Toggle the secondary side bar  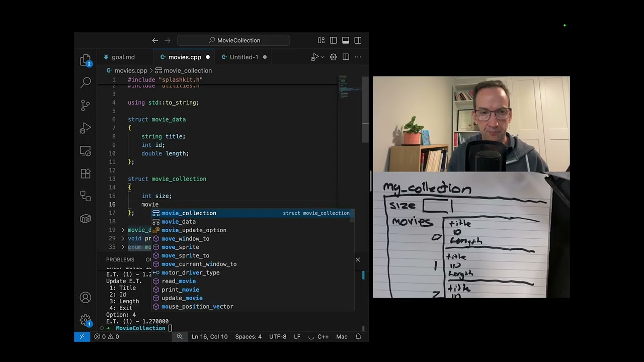coord(358,40)
